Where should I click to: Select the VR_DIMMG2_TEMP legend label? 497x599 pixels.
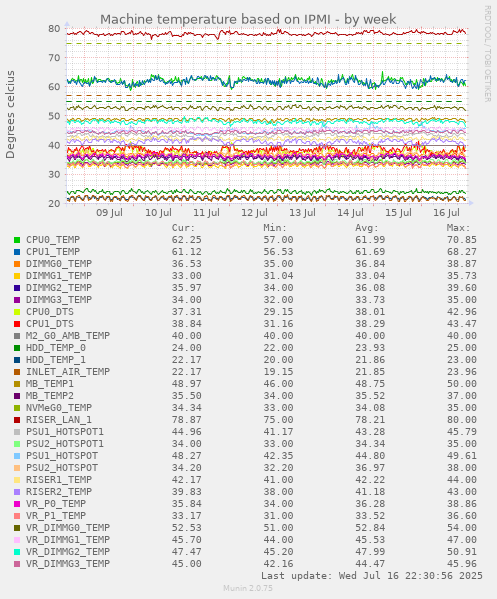68,552
